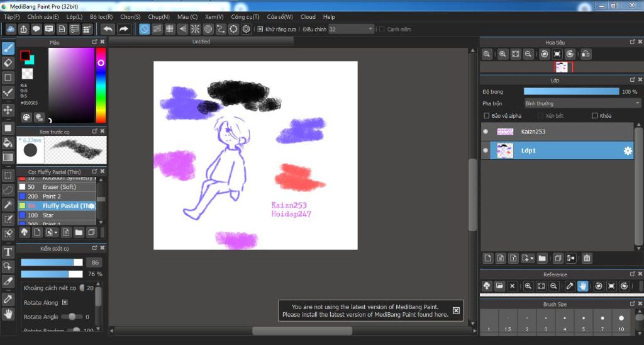Activate the Hand pan tool in left toolbar
This screenshot has height=345, width=644.
[x=8, y=314]
